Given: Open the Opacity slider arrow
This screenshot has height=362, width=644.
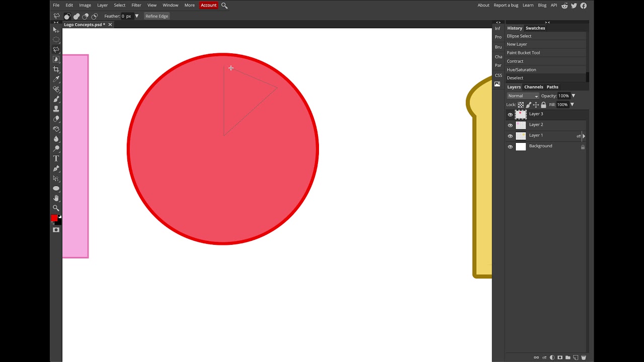Looking at the screenshot, I should click(573, 96).
